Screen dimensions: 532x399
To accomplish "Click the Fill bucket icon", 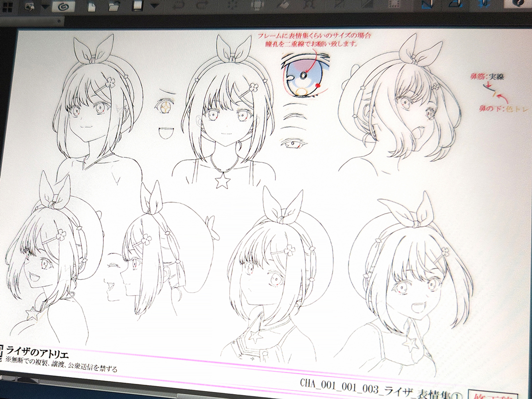I will tap(282, 4).
